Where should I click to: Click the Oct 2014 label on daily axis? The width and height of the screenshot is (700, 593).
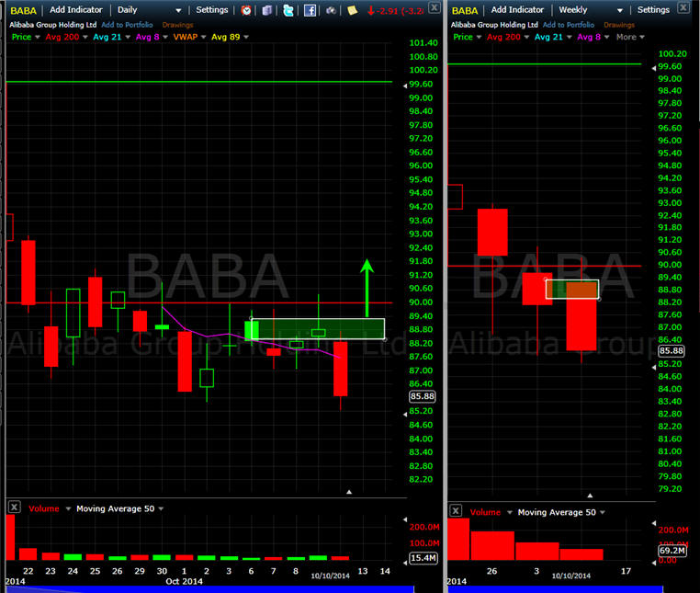tap(184, 581)
